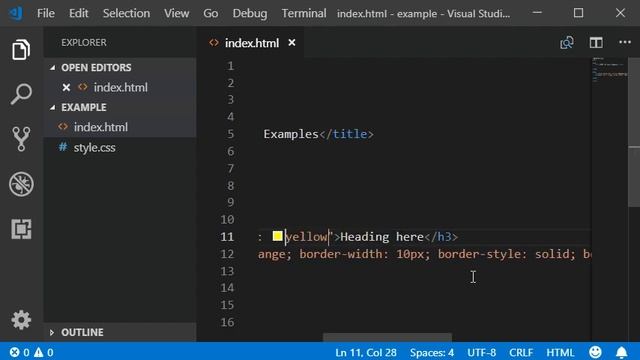The width and height of the screenshot is (640, 360).
Task: Open the Manage gear menu
Action: click(21, 320)
